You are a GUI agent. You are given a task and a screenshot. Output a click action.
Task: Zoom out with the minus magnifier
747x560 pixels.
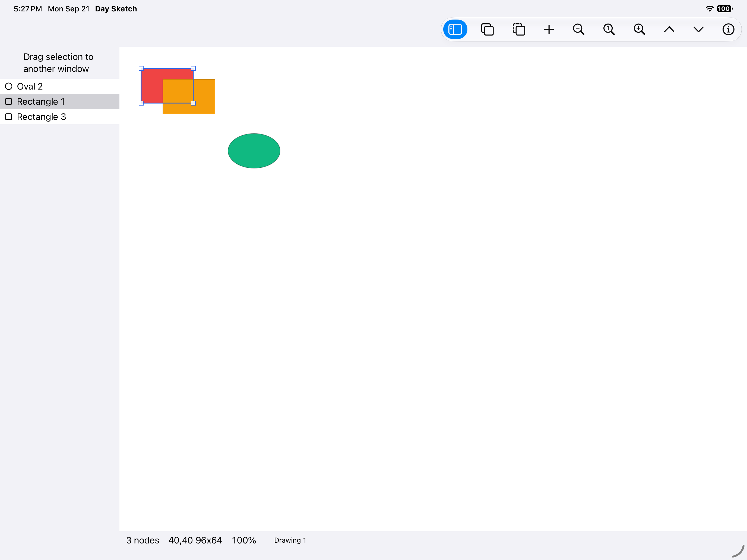(x=578, y=29)
